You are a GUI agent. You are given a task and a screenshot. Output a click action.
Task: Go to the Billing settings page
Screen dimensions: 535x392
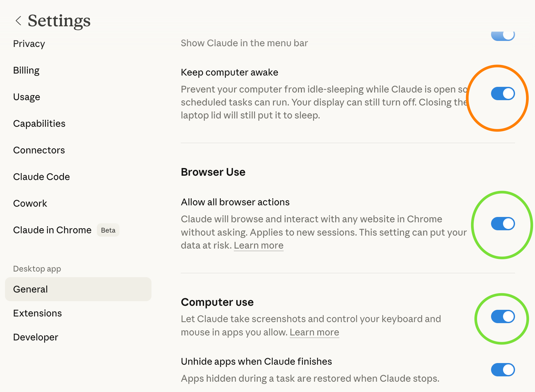[x=26, y=70]
